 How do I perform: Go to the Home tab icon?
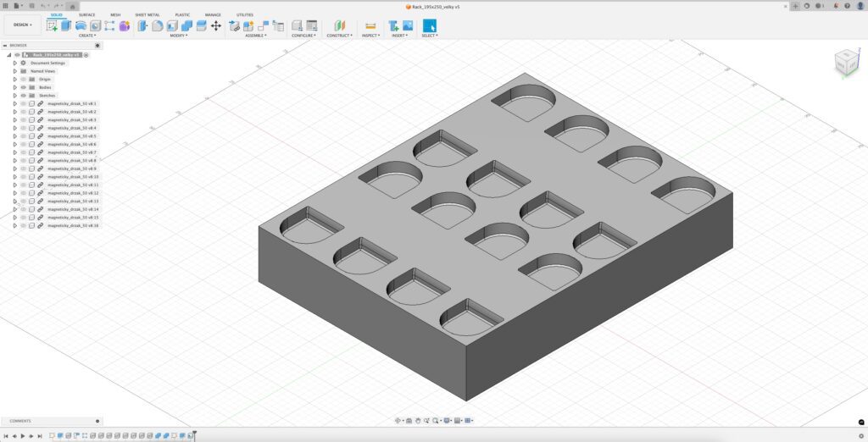[x=73, y=7]
